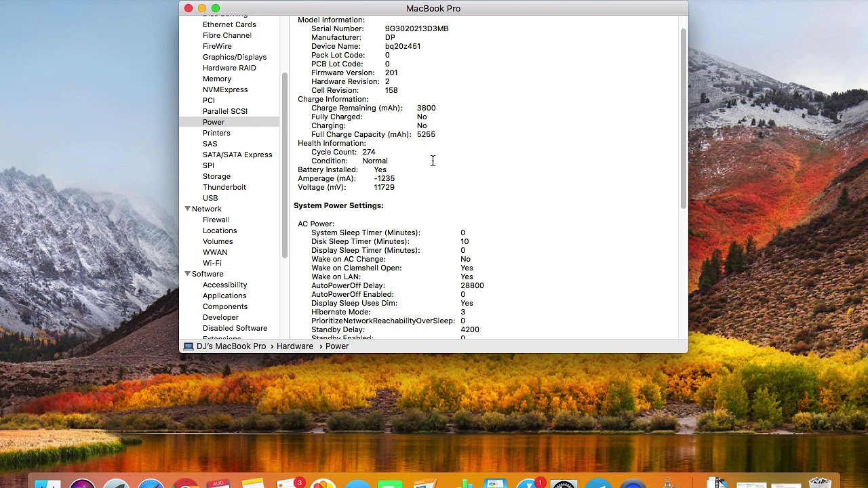The width and height of the screenshot is (868, 488).
Task: Select Memory in sidebar
Action: click(217, 79)
